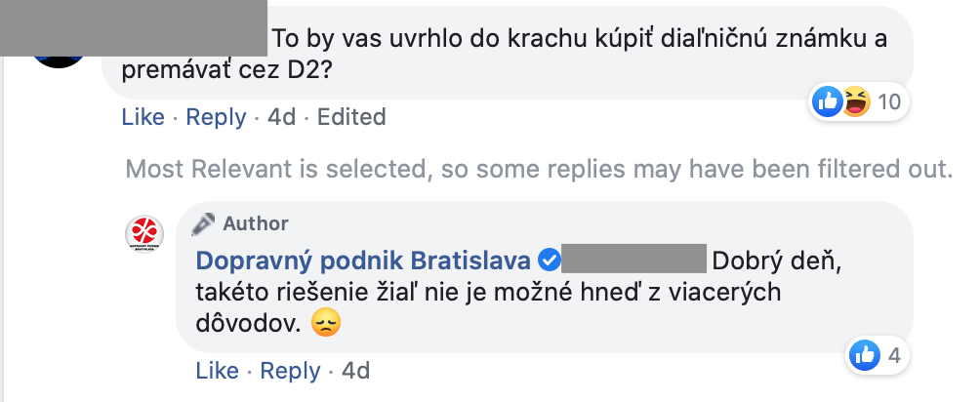Click thumbs-up reaction icon on first comment
Image resolution: width=980 pixels, height=402 pixels.
[x=827, y=100]
